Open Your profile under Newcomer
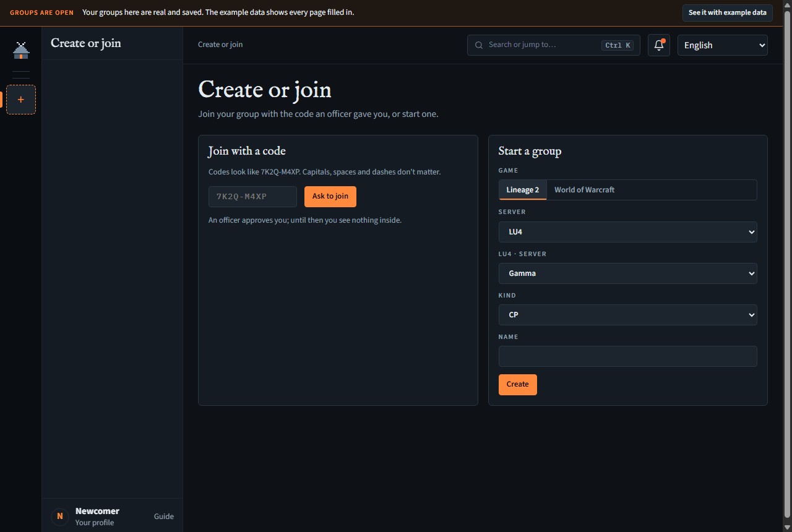This screenshot has width=792, height=532. tap(95, 523)
